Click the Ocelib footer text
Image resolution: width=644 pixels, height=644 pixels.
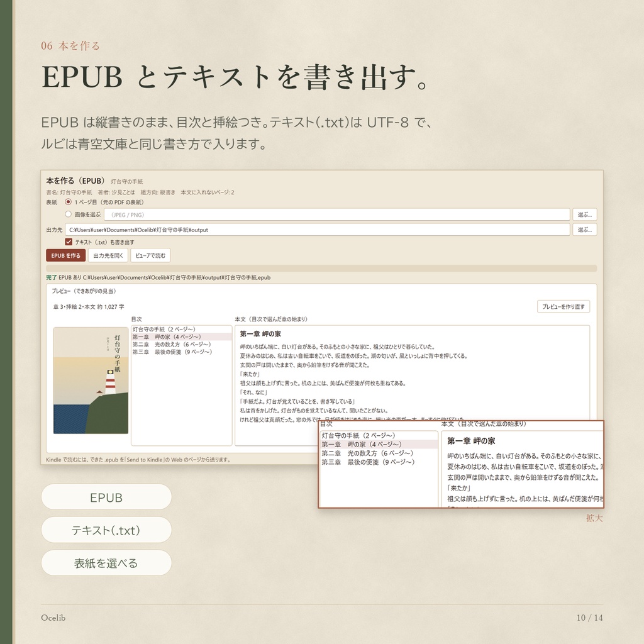tap(53, 618)
